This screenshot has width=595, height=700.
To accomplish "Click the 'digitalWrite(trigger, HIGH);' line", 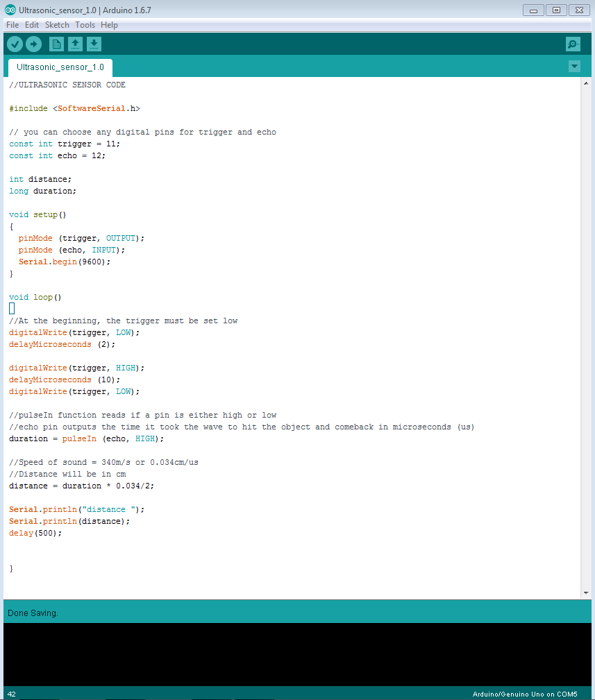I will point(77,368).
